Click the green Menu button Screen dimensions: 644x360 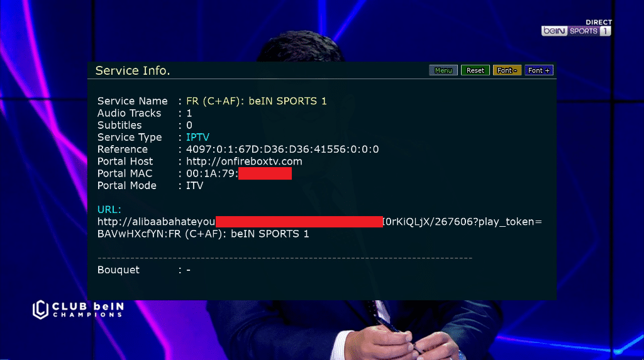click(443, 70)
